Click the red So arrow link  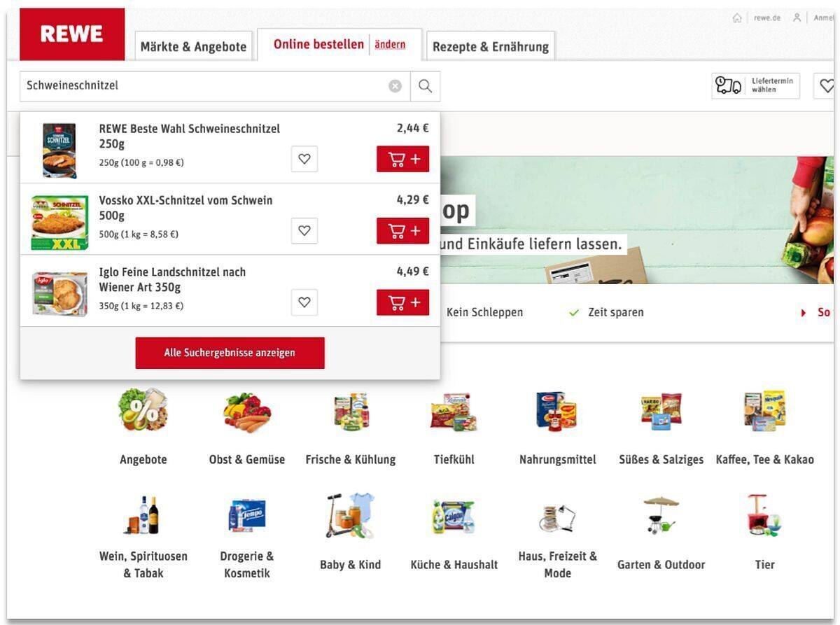click(x=815, y=313)
